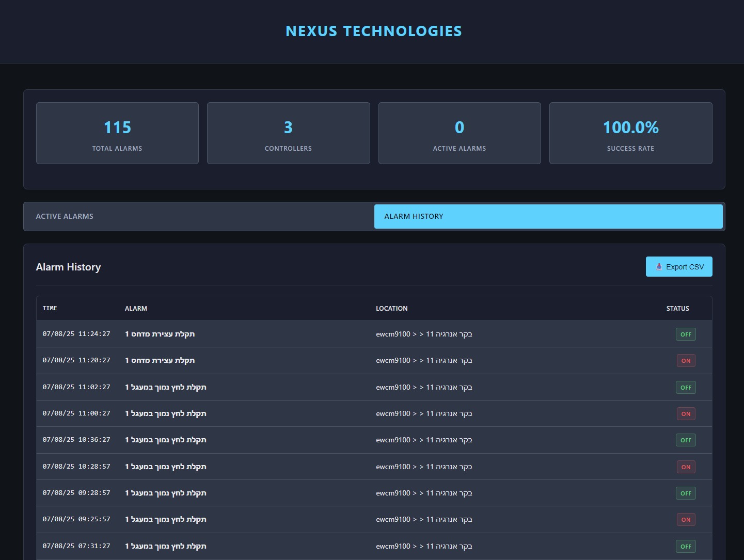
Task: Click the download icon on Export CSV button
Action: [x=658, y=267]
